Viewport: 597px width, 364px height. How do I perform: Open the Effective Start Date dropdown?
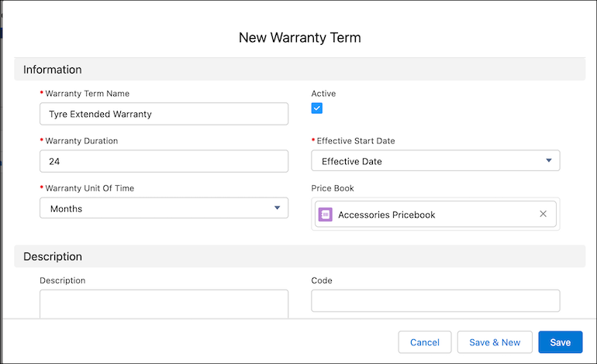pyautogui.click(x=435, y=161)
